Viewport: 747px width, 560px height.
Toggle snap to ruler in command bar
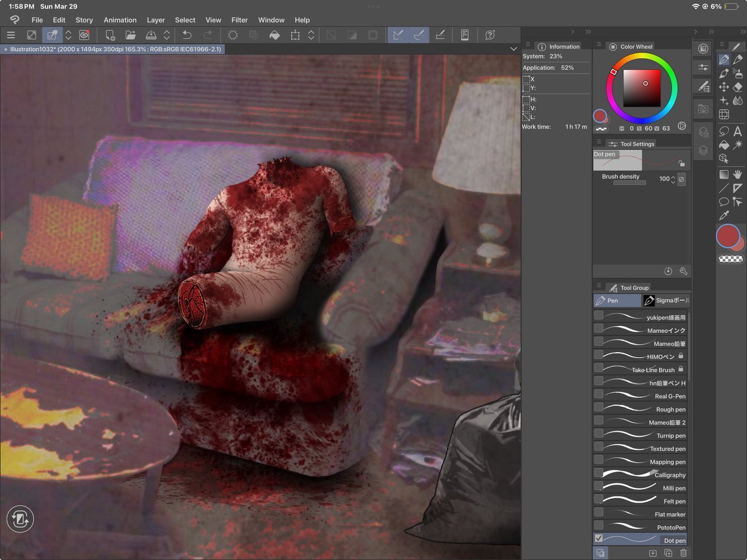tap(398, 35)
